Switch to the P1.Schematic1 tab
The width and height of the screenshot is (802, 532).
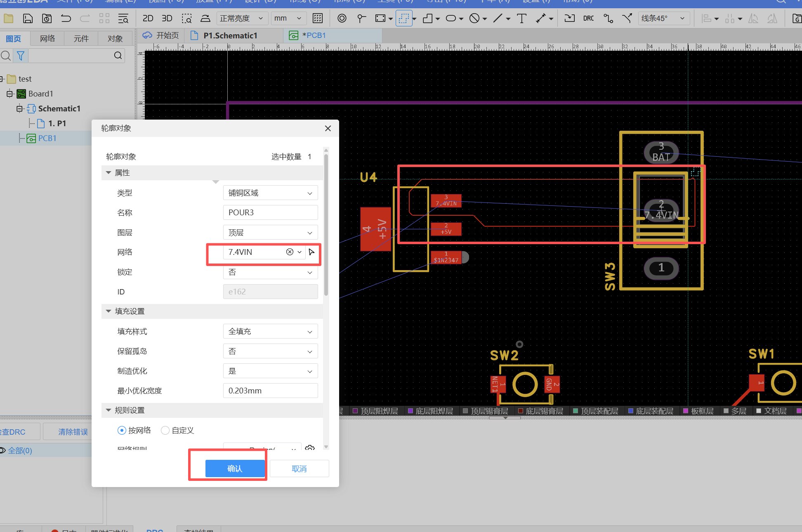click(230, 35)
